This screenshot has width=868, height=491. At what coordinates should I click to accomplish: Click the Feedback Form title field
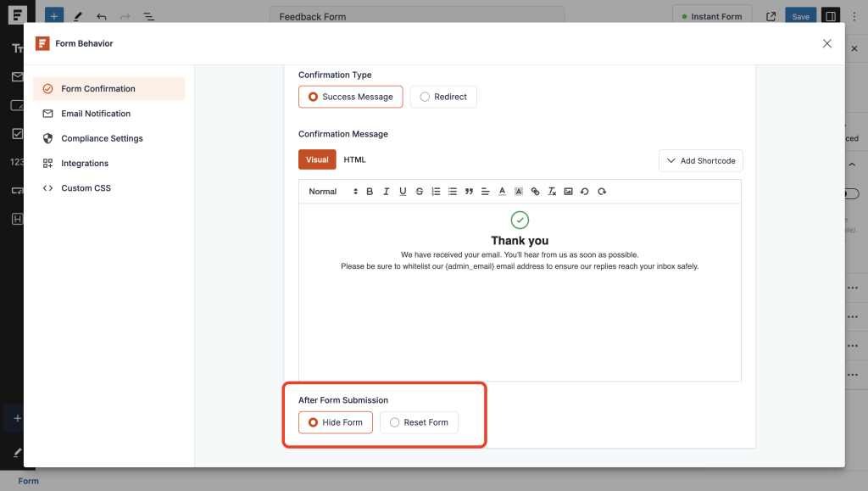[x=417, y=14]
